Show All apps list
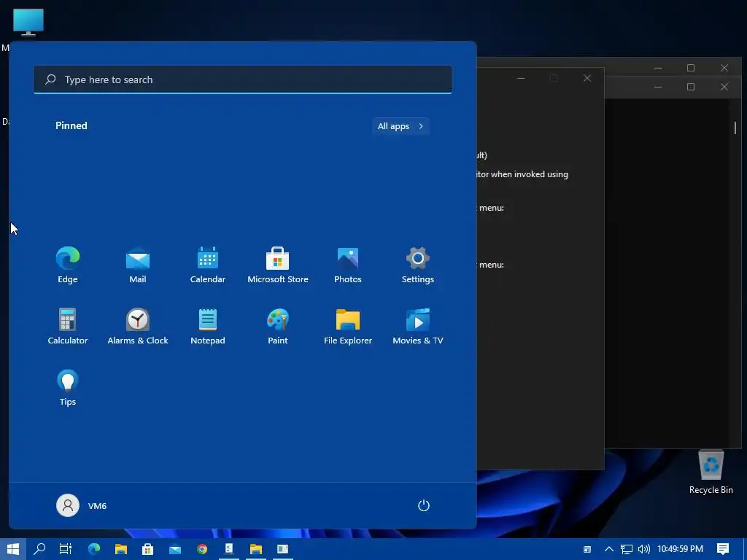 400,126
